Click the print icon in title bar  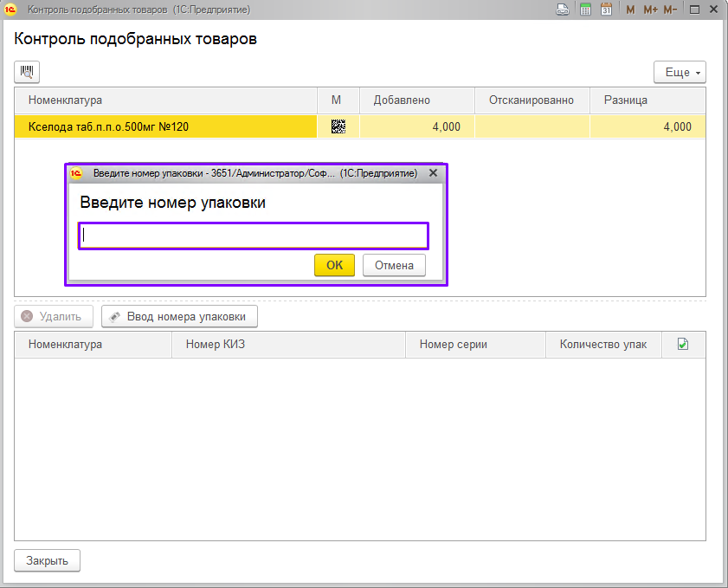[x=562, y=10]
